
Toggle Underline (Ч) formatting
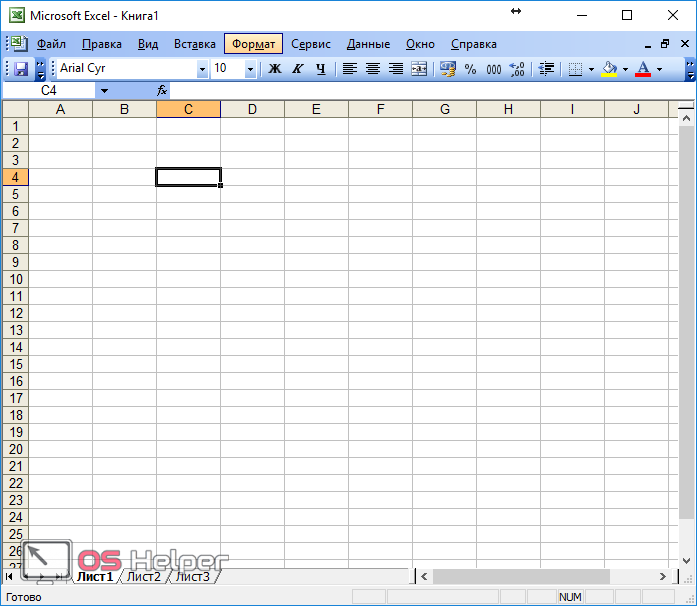click(x=320, y=69)
